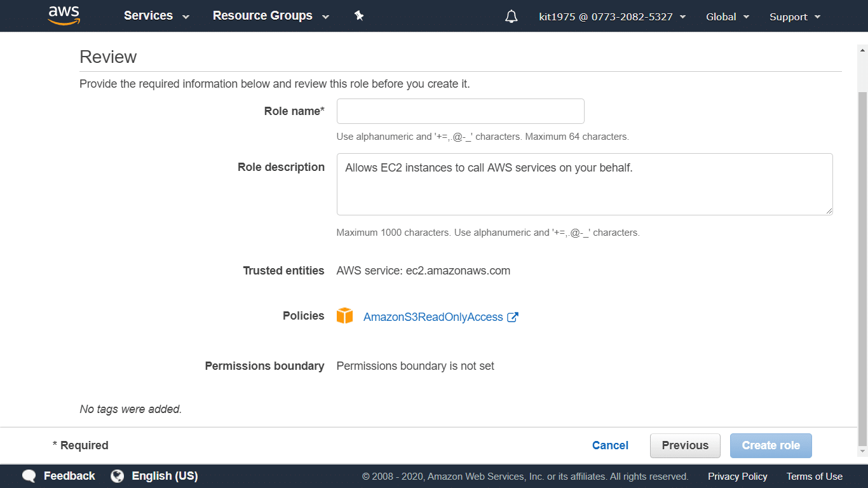Open the Services dropdown menu
Image resolution: width=868 pixels, height=488 pixels.
click(156, 16)
